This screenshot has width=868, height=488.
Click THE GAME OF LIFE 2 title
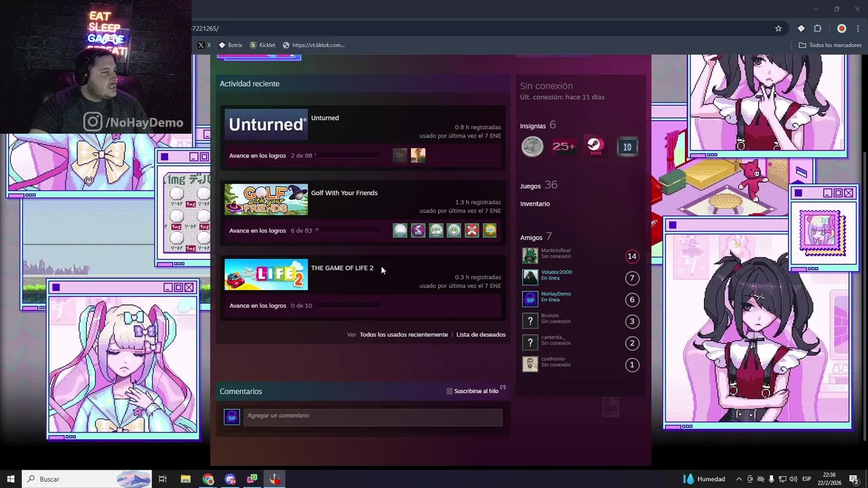coord(342,268)
